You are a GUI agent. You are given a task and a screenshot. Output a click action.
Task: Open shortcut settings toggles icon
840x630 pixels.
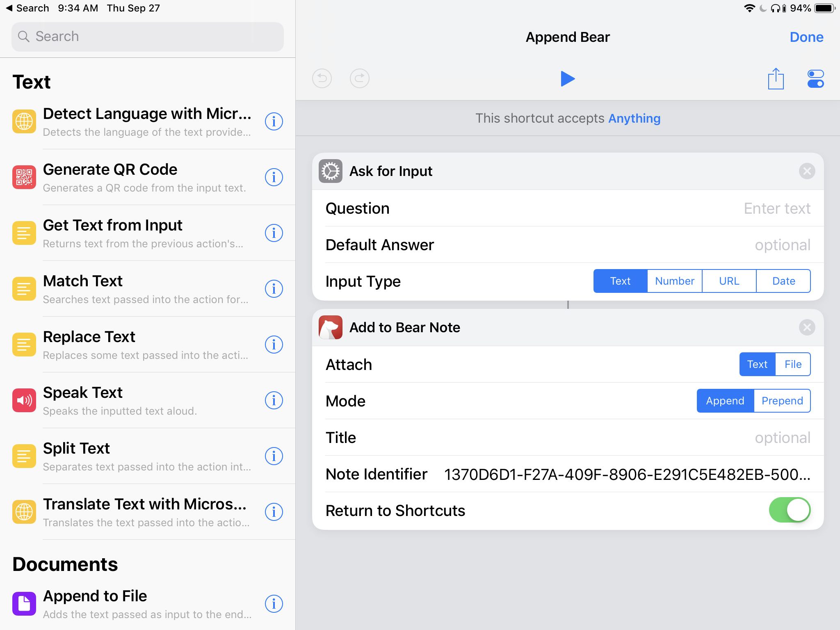tap(815, 79)
